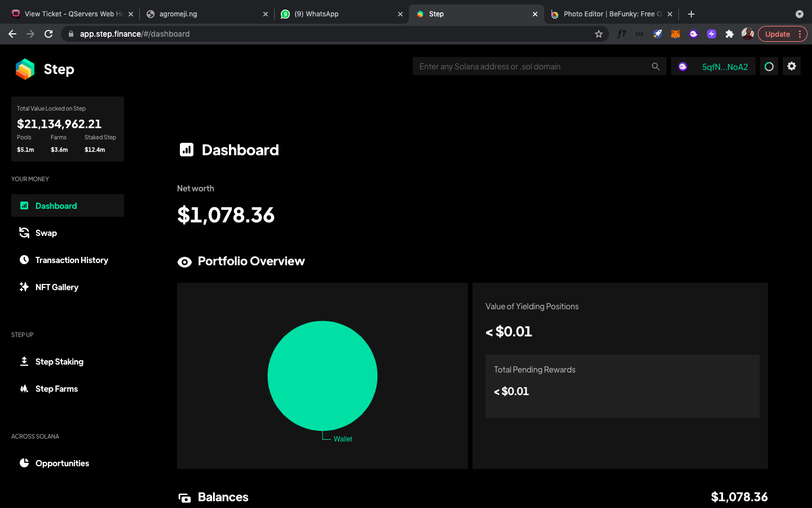Open wallet 5qfN...NoA2 menu
This screenshot has width=812, height=508.
(x=713, y=66)
